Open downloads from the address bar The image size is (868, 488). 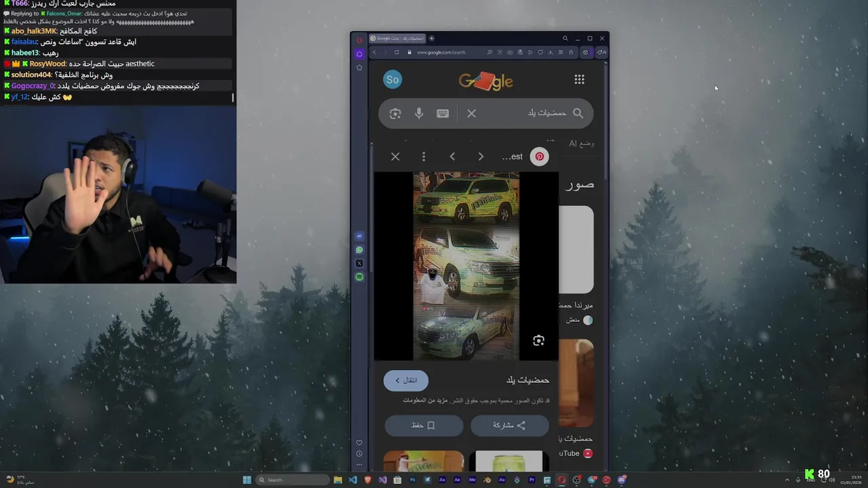pyautogui.click(x=551, y=52)
